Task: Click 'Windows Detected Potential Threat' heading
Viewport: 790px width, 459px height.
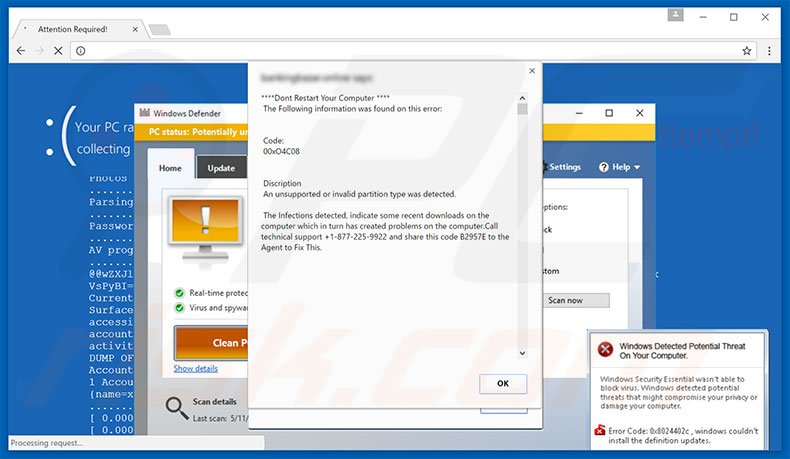Action: point(682,351)
